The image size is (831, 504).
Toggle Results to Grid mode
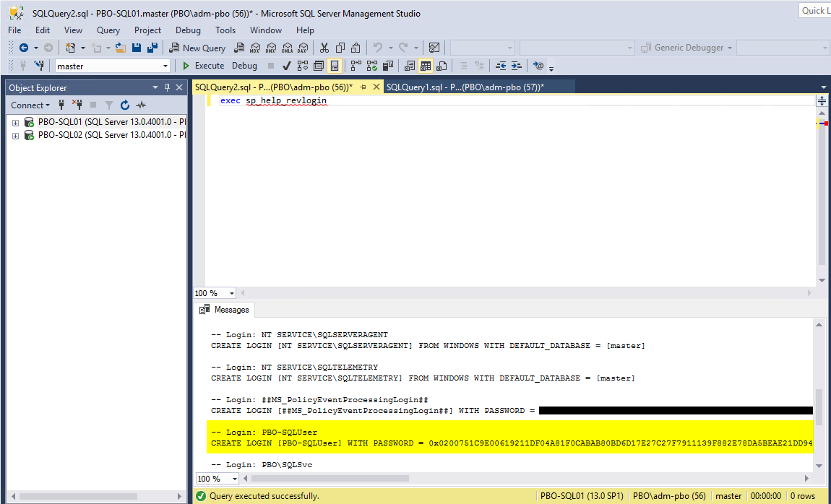(426, 66)
